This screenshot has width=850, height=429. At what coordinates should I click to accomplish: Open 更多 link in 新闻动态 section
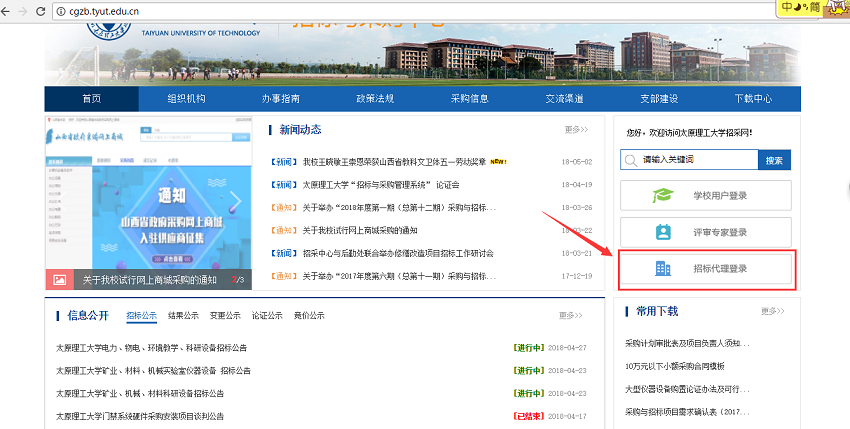pos(576,130)
